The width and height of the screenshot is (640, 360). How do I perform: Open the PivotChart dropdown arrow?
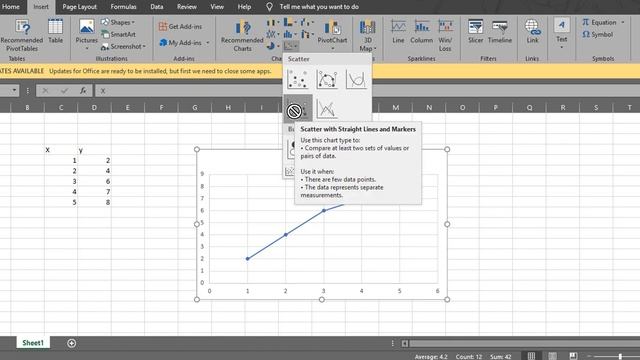(x=332, y=48)
